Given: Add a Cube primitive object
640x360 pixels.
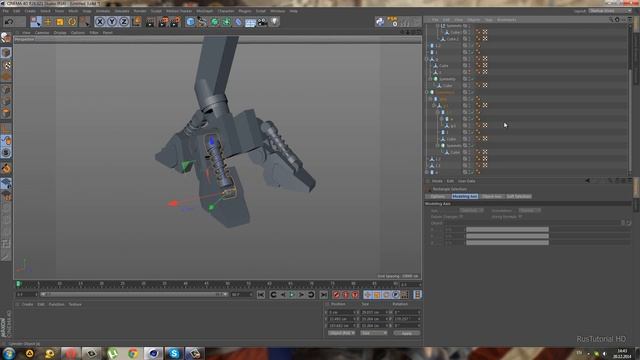Looking at the screenshot, I should tap(190, 22).
